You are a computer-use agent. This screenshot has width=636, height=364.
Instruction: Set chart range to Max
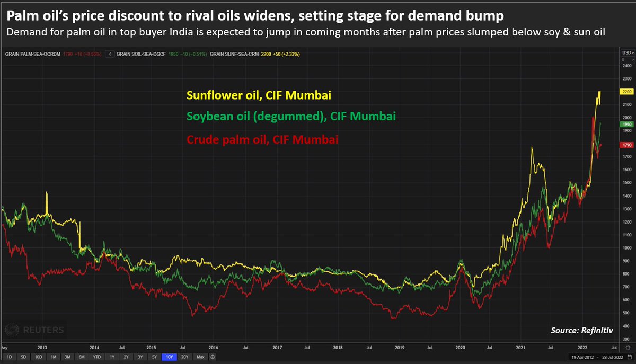[200, 357]
